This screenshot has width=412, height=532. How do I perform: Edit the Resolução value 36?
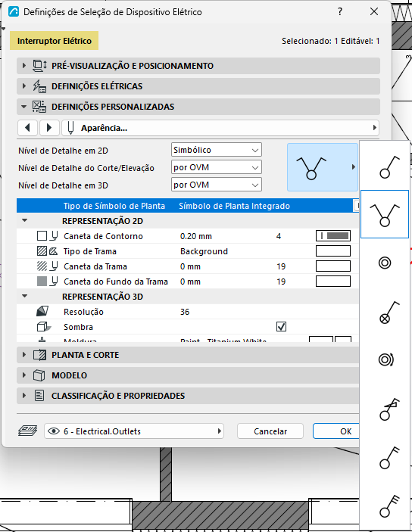(x=185, y=312)
